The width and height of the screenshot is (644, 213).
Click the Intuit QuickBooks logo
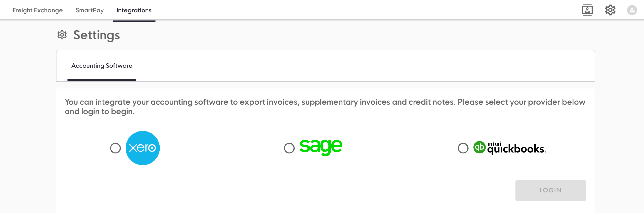tap(509, 148)
